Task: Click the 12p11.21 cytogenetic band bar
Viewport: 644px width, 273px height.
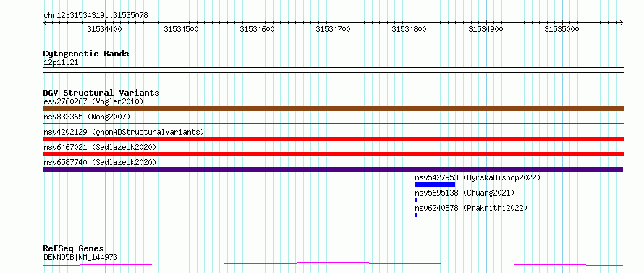Action: click(333, 70)
